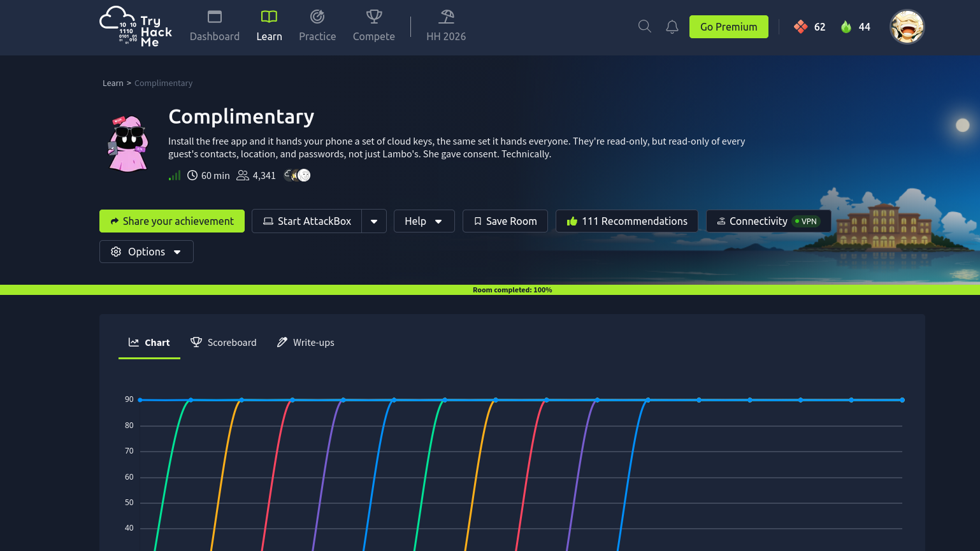Image resolution: width=980 pixels, height=551 pixels.
Task: Click the thumbs-up icon on Recommendations
Action: tap(572, 221)
